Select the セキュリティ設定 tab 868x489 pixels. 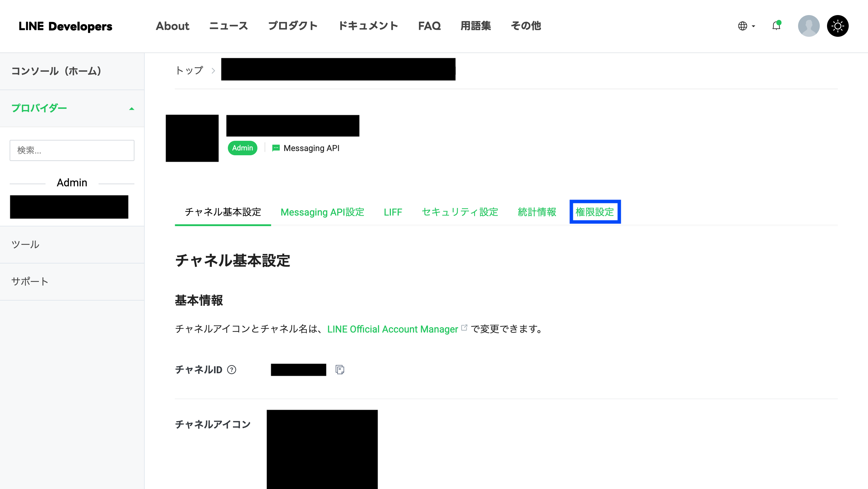460,212
